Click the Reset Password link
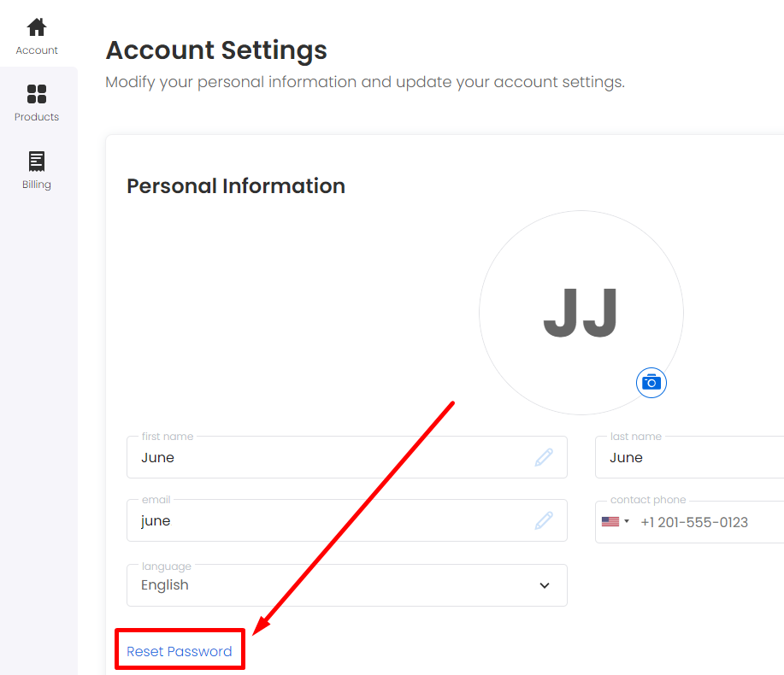 coord(179,651)
